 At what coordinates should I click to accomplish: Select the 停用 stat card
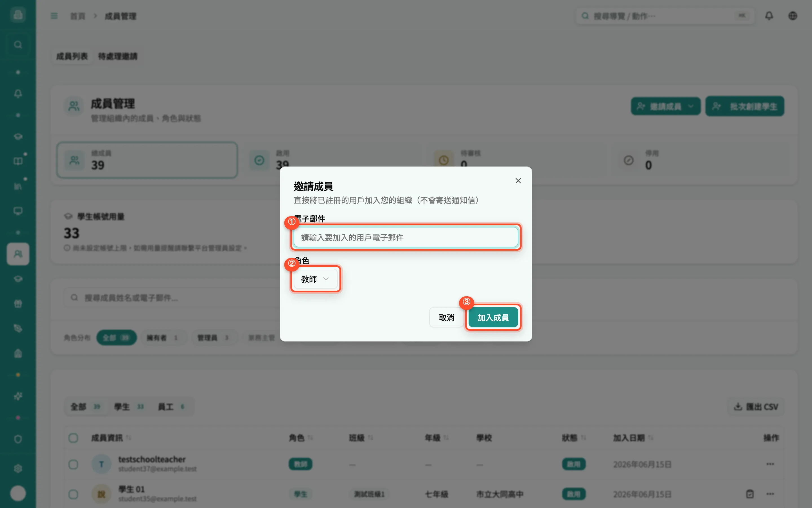(x=702, y=160)
